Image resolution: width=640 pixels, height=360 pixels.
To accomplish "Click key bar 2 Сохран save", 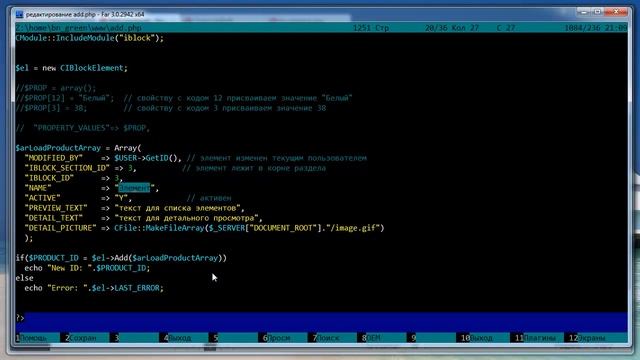I will [x=81, y=338].
